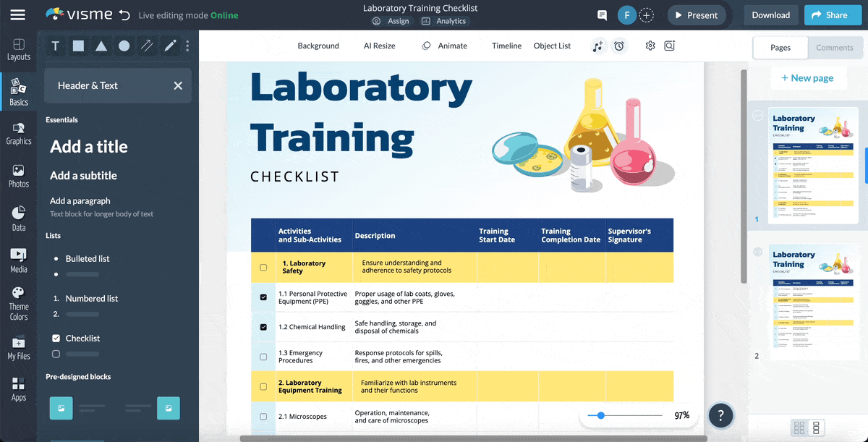This screenshot has height=442, width=868.
Task: Select the Triangle shape tool
Action: click(x=100, y=46)
